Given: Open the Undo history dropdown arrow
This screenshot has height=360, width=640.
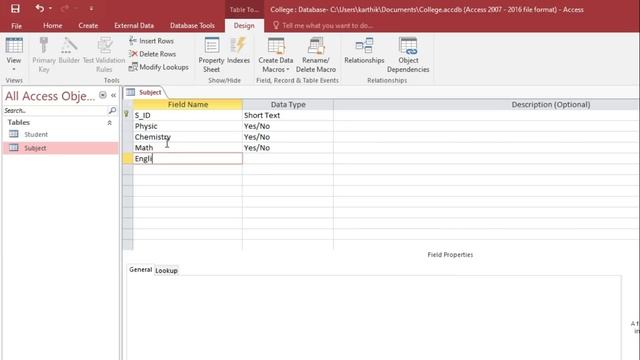Looking at the screenshot, I should [50, 9].
